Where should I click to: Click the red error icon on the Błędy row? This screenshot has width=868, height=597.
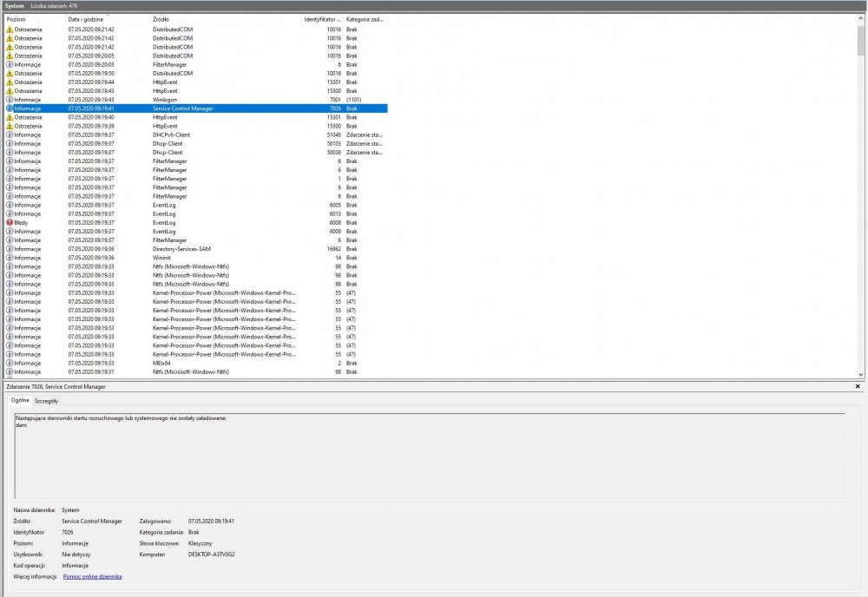[9, 223]
